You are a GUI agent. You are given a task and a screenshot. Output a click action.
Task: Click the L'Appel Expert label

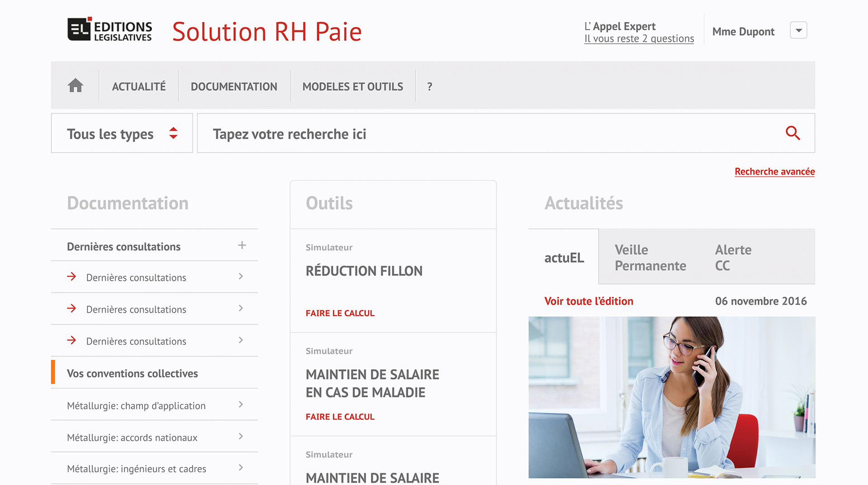coord(620,26)
